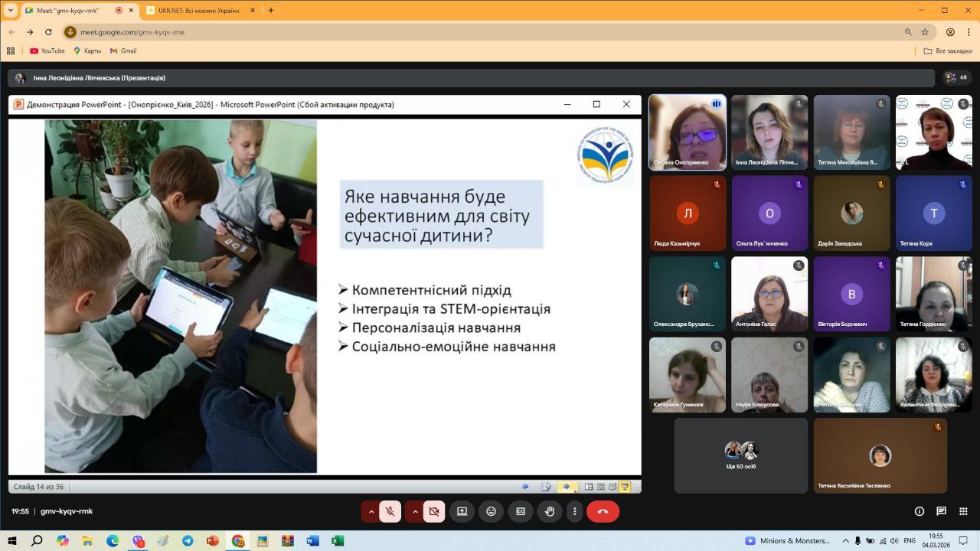Switch PowerPoint to Slide Sorter view
980x551 pixels.
[600, 486]
